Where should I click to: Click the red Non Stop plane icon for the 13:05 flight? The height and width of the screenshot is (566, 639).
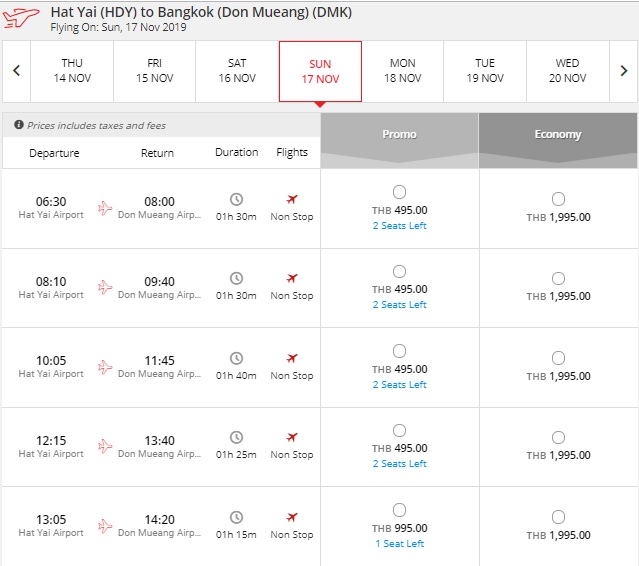pyautogui.click(x=292, y=517)
